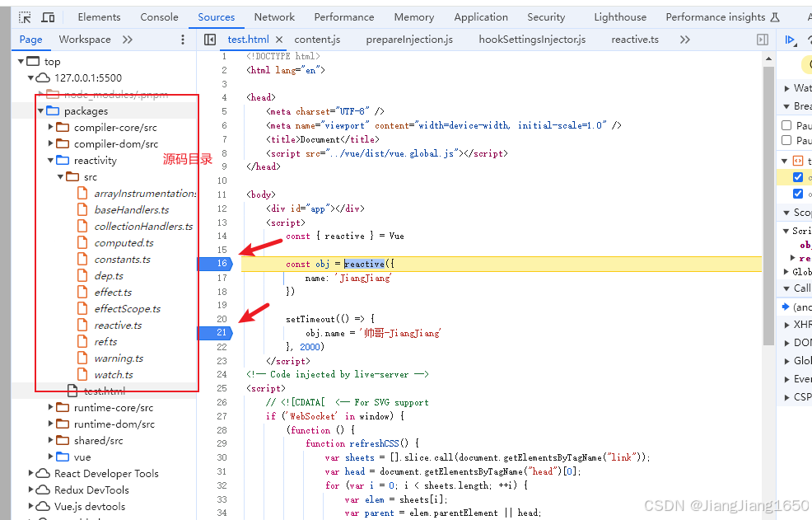
Task: Toggle second pause checkbox below it
Action: click(x=786, y=140)
